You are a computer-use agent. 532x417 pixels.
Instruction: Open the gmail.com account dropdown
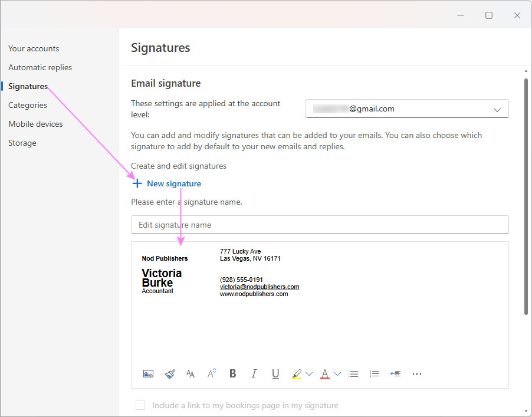[x=407, y=109]
